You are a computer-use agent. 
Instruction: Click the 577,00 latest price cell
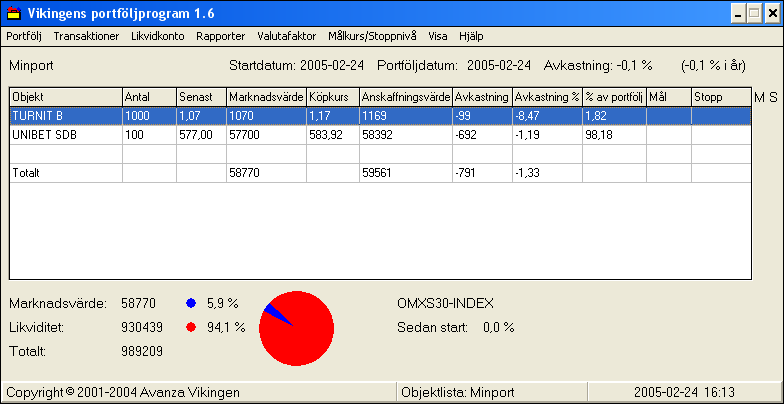coord(202,135)
